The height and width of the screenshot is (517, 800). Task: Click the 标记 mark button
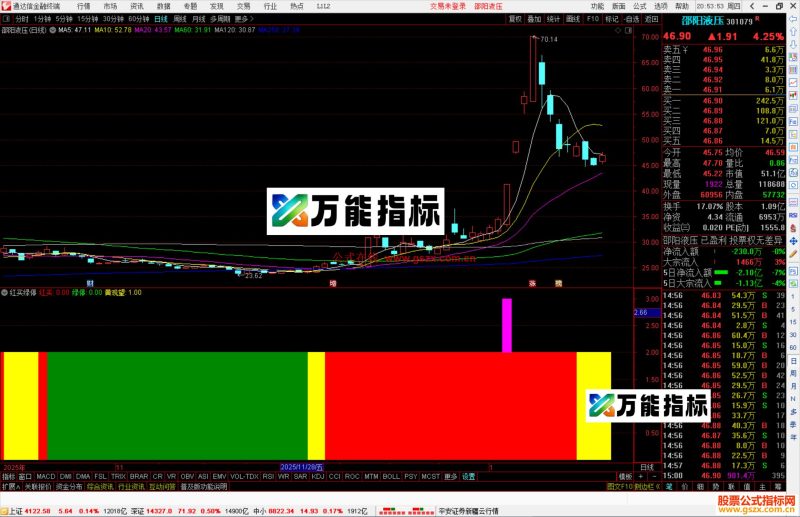pyautogui.click(x=612, y=19)
